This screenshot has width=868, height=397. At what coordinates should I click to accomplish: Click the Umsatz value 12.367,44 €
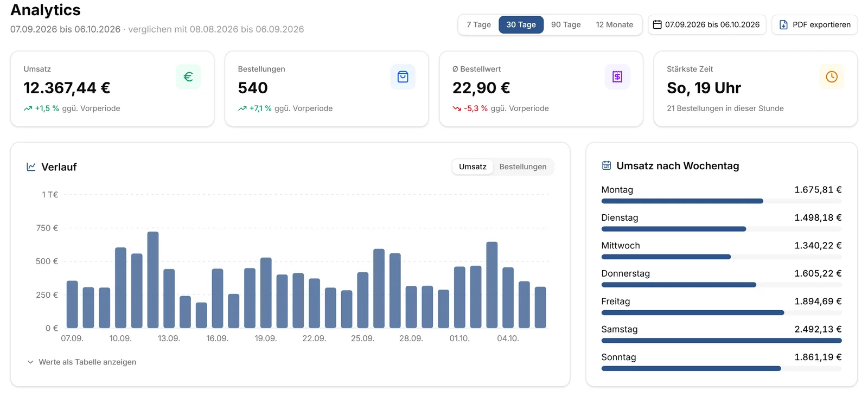pos(67,88)
